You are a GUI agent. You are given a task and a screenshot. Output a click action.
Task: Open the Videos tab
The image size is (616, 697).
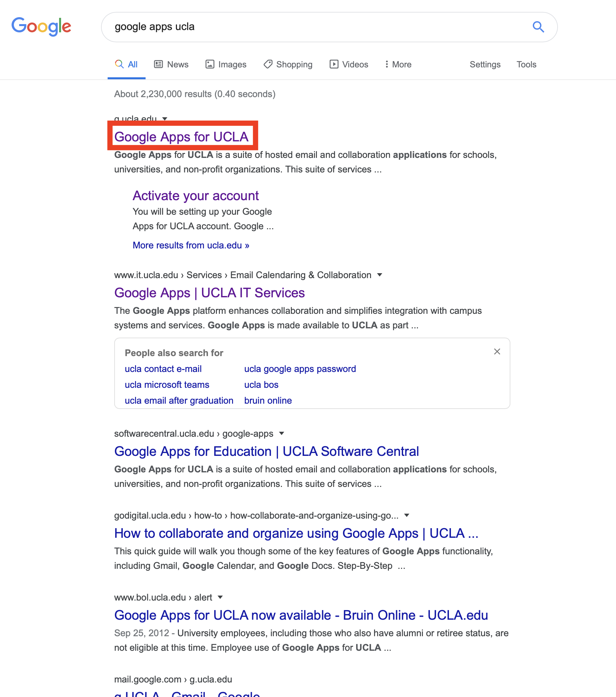[x=349, y=64]
